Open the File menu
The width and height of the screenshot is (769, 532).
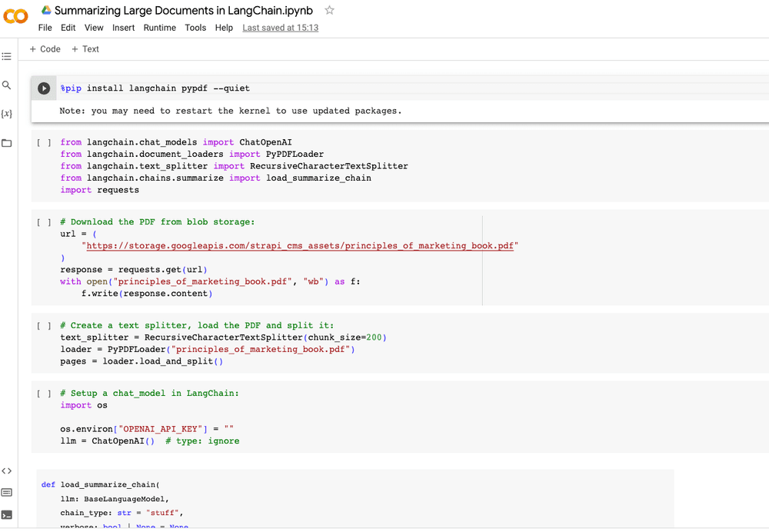pos(45,28)
